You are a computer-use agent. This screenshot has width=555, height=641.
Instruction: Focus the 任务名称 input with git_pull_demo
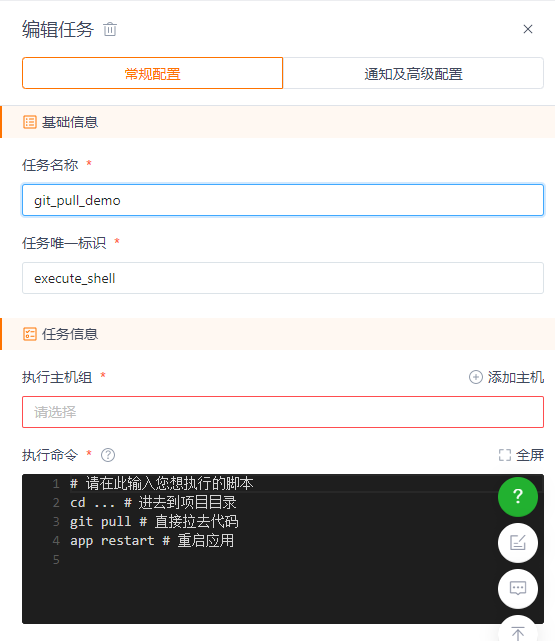pos(283,200)
